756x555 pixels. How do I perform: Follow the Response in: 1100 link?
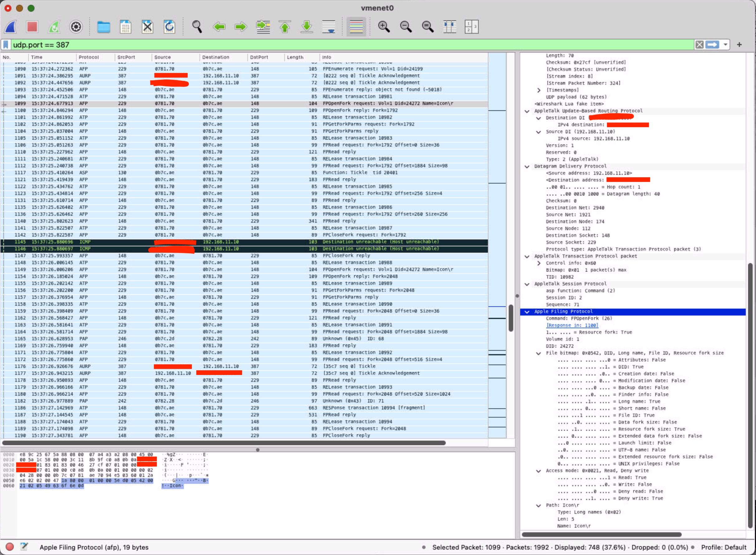pyautogui.click(x=572, y=325)
